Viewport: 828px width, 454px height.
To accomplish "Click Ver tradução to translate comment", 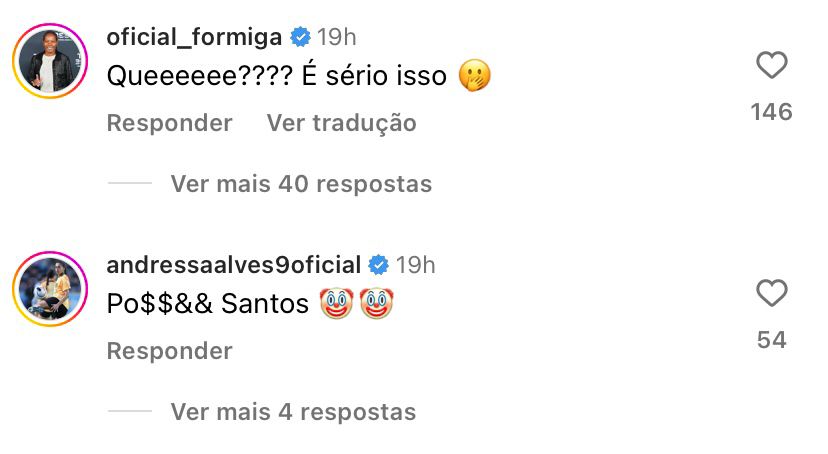I will tap(341, 123).
